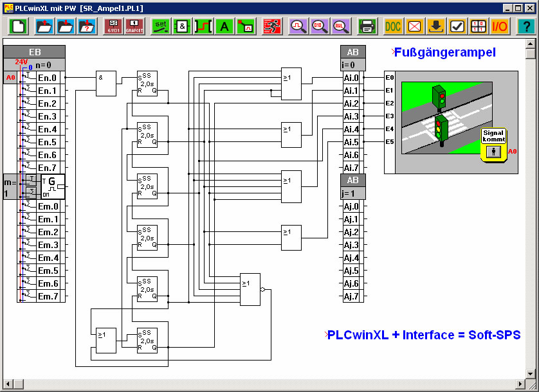Click the red running man icon
The height and width of the screenshot is (392, 539).
[x=271, y=26]
